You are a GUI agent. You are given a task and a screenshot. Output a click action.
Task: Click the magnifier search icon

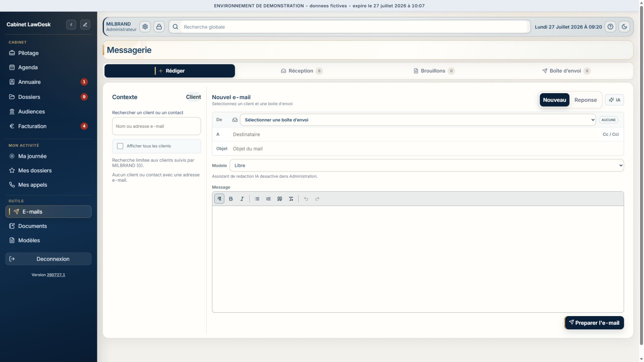click(x=175, y=27)
